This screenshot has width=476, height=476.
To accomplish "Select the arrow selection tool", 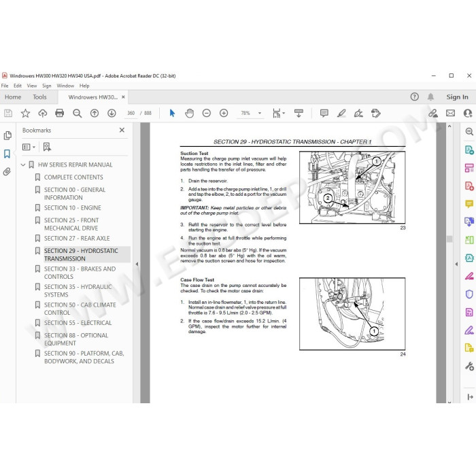I will point(172,114).
